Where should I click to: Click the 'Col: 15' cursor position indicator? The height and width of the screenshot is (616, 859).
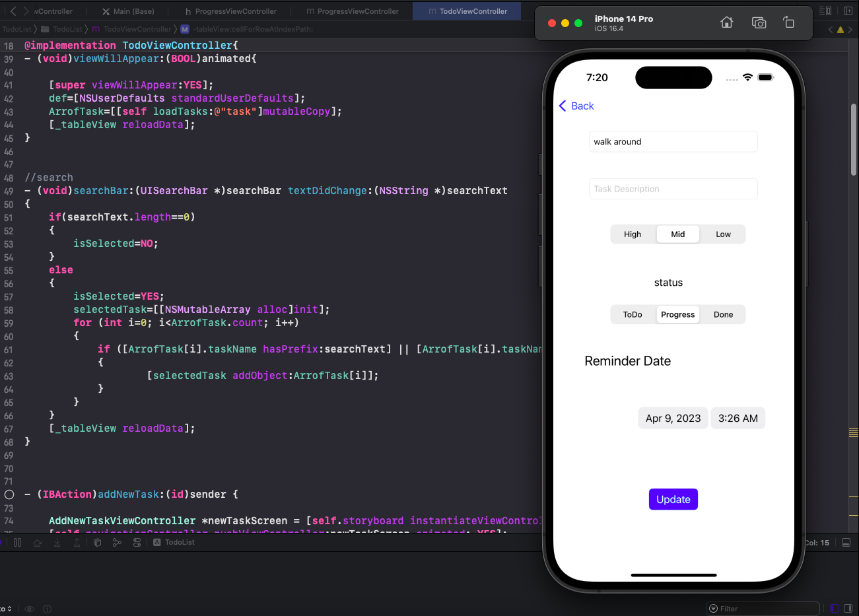817,543
